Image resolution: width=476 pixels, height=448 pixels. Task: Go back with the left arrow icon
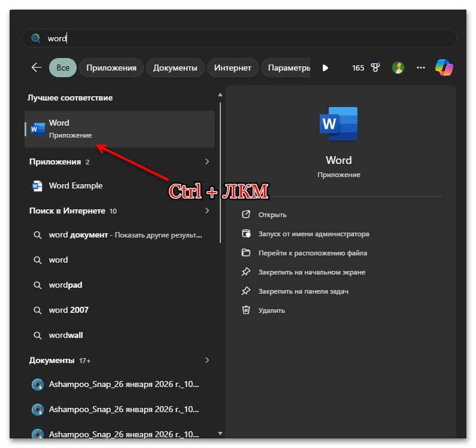[37, 68]
